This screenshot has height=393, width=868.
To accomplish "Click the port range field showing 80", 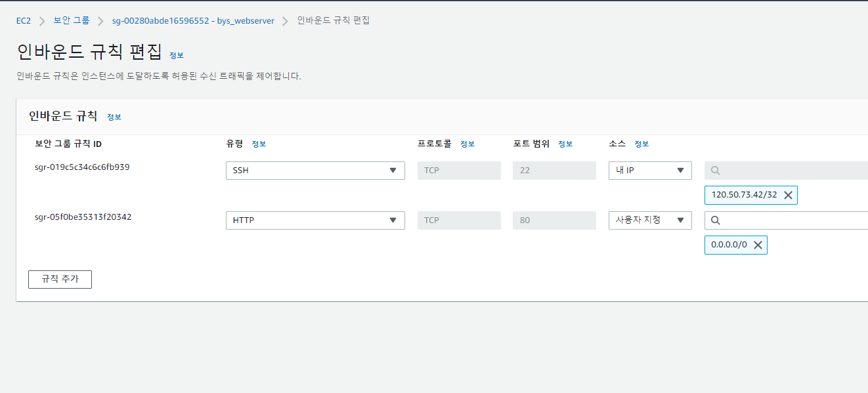I will click(554, 220).
